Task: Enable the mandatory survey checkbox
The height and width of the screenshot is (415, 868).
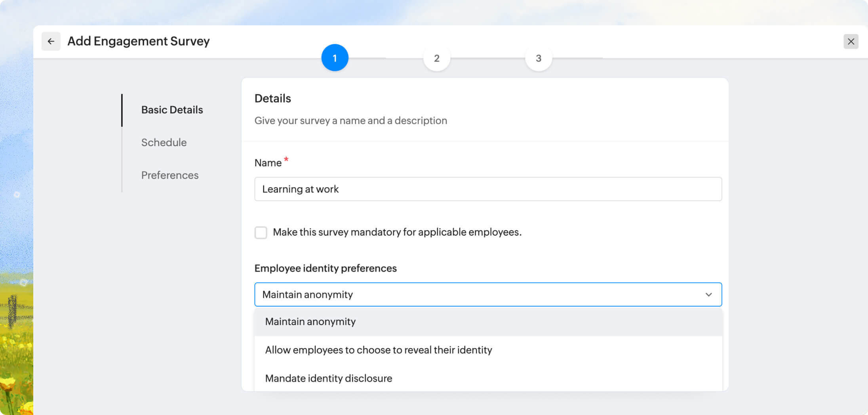Action: pos(261,232)
